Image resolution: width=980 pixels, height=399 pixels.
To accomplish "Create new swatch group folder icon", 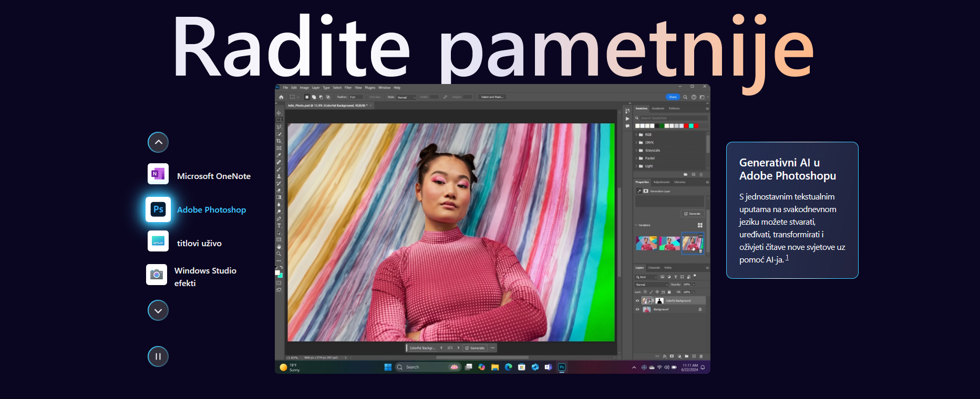I will coord(685,174).
